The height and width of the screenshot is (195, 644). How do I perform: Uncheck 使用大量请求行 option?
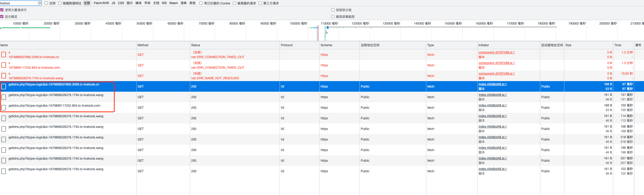click(2, 10)
